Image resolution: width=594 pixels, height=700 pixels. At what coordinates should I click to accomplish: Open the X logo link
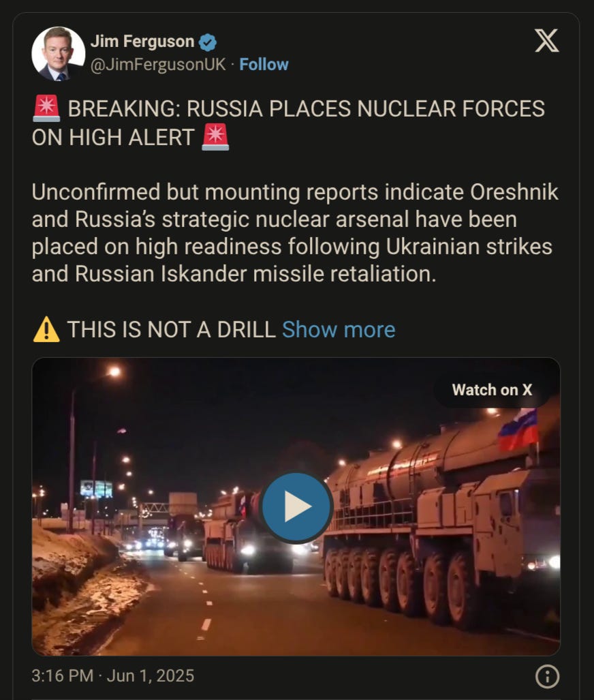coord(547,41)
